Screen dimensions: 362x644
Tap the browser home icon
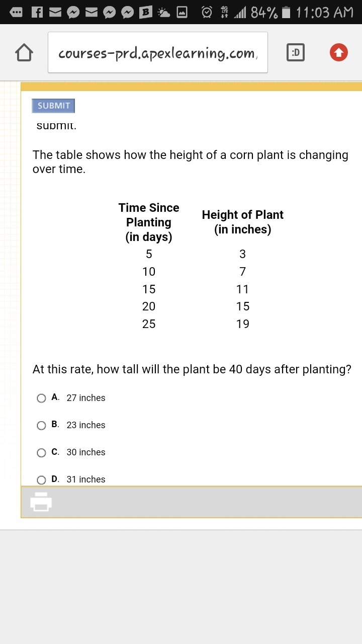(24, 52)
